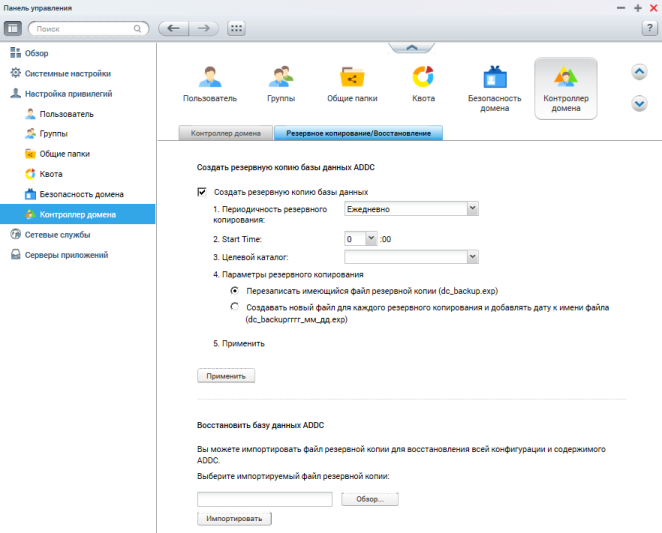Open Безопасность домена top icon

click(494, 89)
